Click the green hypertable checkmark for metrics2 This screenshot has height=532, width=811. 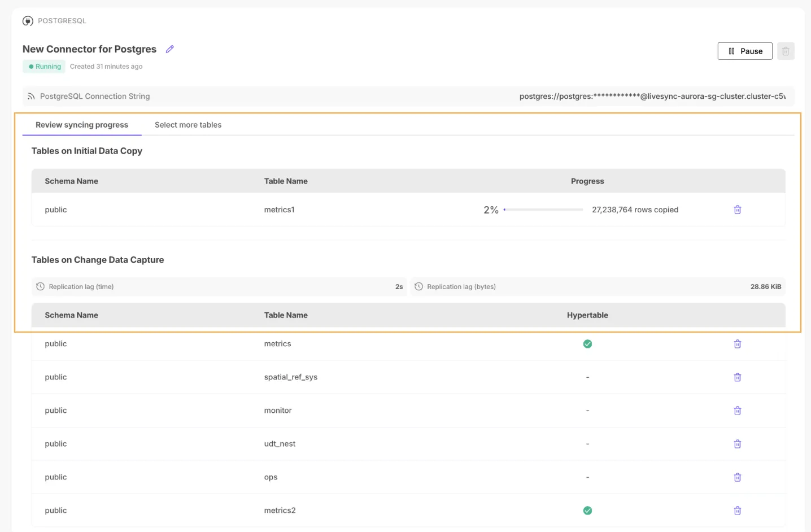pos(587,511)
